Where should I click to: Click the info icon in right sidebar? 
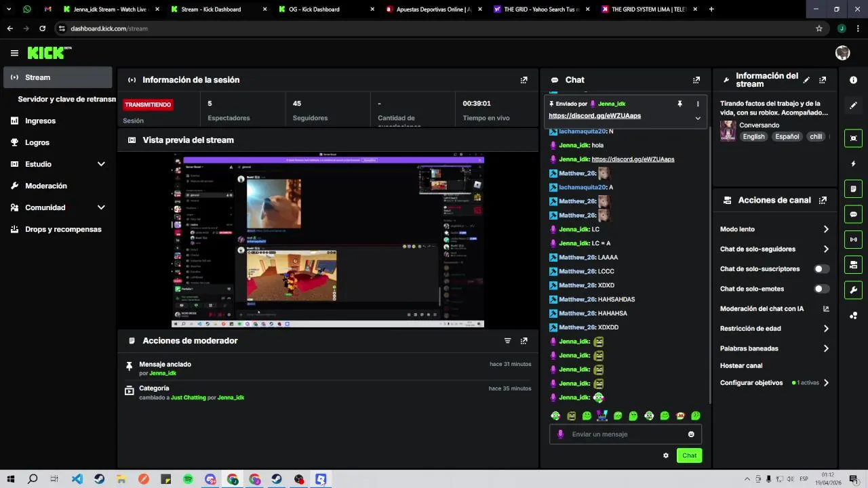point(853,80)
